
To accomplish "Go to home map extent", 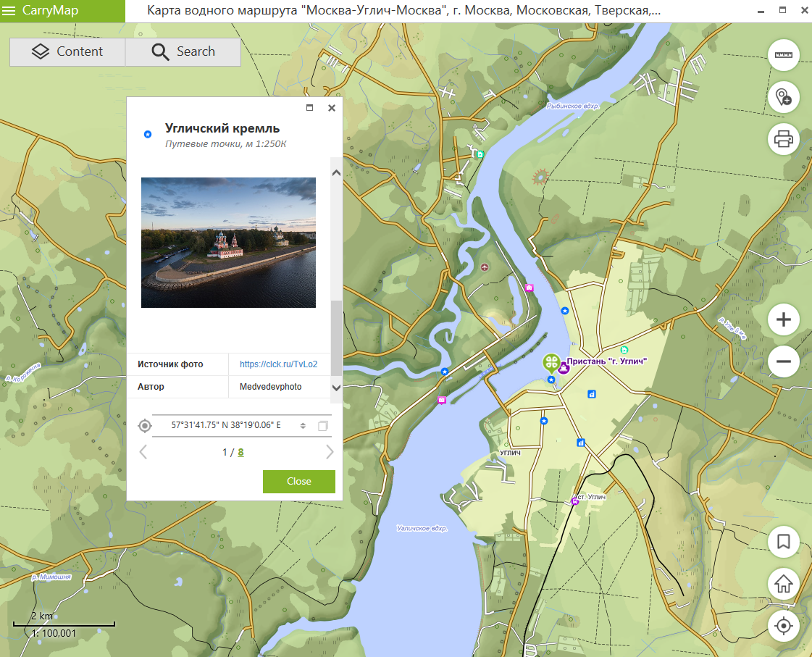I will [x=783, y=583].
